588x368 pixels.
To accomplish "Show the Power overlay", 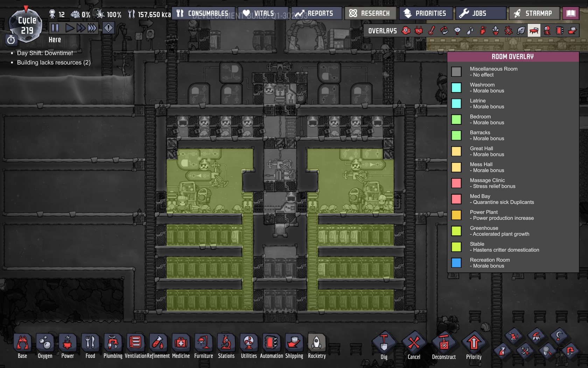I will click(x=419, y=31).
